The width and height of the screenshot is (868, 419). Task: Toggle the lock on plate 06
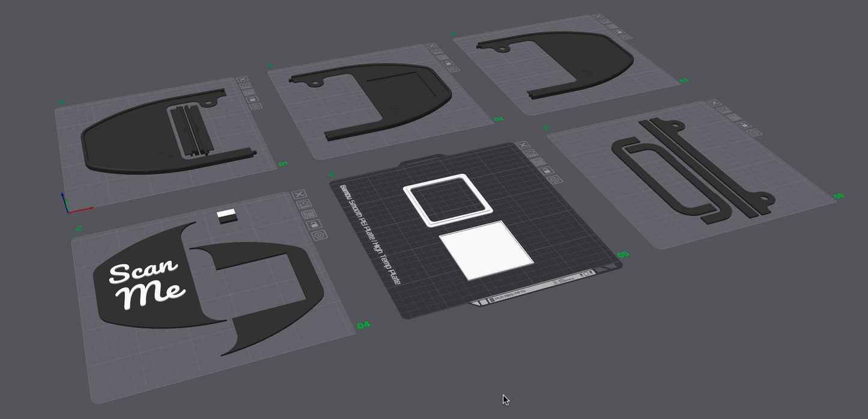point(745,124)
